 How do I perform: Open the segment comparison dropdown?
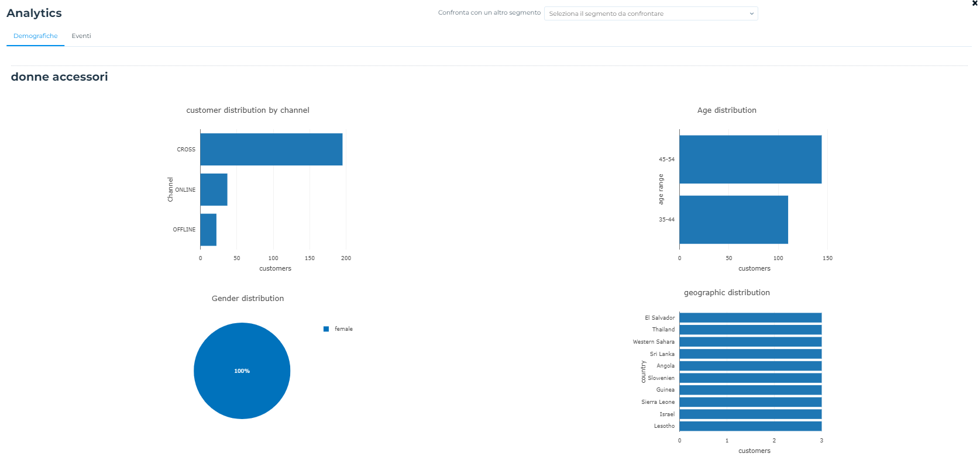coord(651,13)
